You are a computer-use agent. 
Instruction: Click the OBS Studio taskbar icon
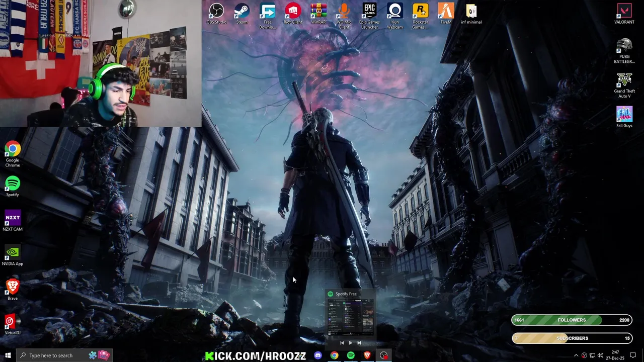(x=384, y=355)
